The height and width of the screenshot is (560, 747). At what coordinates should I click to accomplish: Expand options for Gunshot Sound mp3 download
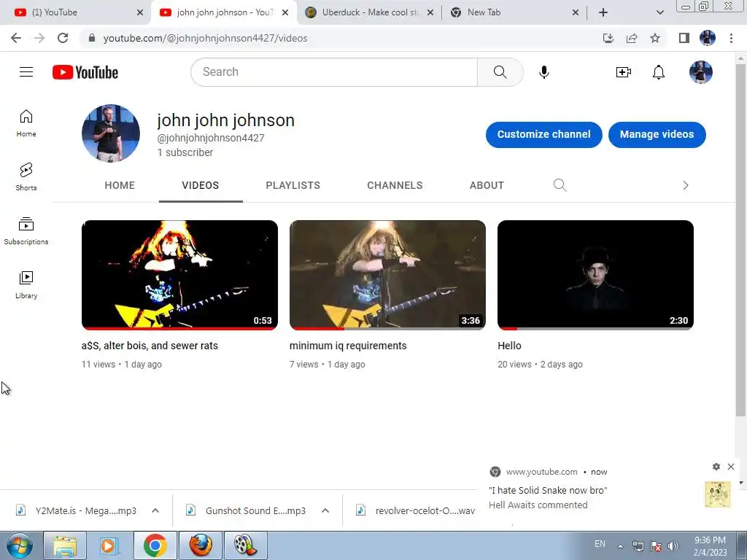coord(325,510)
